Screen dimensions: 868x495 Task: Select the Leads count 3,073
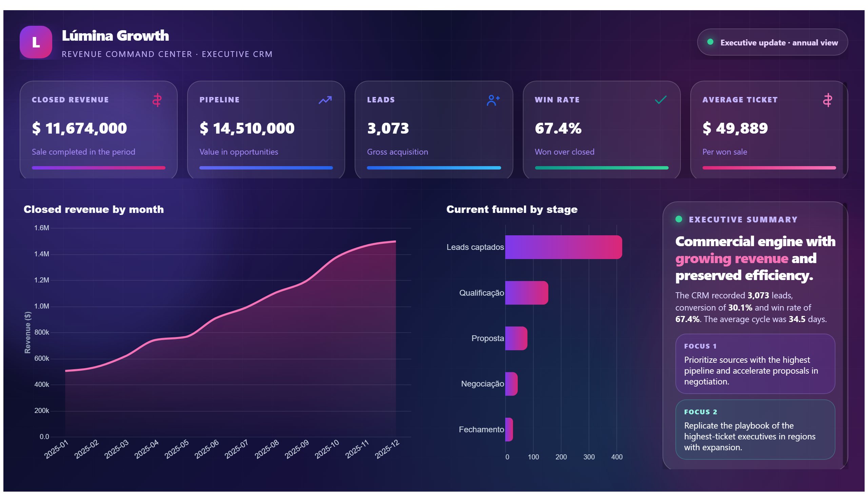388,128
